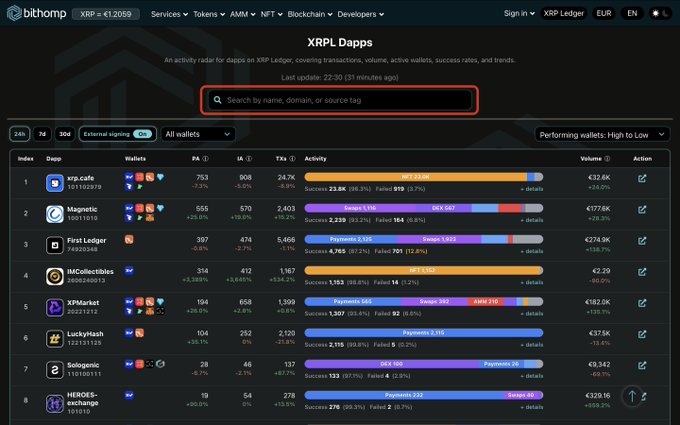The image size is (680, 425).
Task: Click the XRP price badge
Action: click(106, 14)
